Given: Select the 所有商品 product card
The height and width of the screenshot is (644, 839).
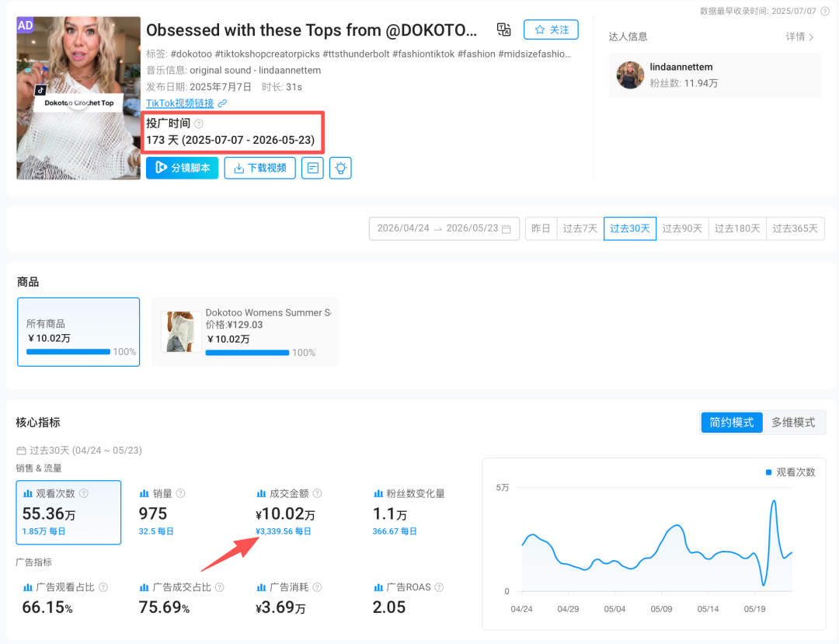Looking at the screenshot, I should pyautogui.click(x=78, y=332).
